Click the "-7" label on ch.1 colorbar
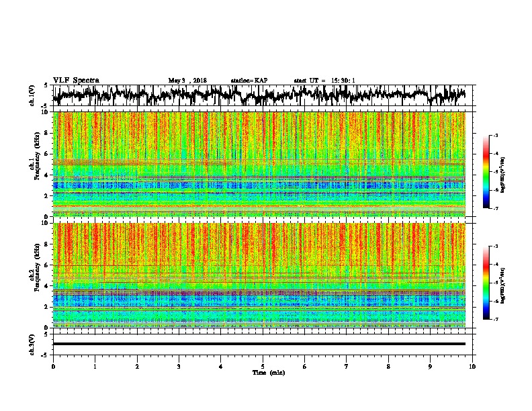This screenshot has height=411, width=532. pyautogui.click(x=495, y=208)
